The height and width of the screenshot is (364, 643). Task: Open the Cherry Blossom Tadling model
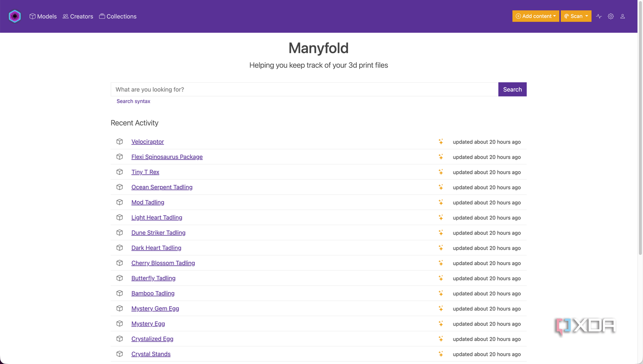point(163,263)
